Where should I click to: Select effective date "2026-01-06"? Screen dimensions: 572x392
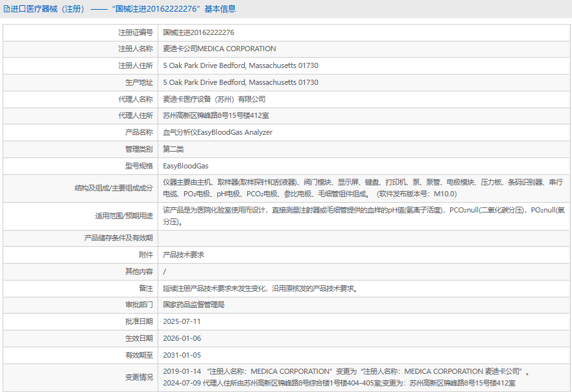pyautogui.click(x=182, y=338)
